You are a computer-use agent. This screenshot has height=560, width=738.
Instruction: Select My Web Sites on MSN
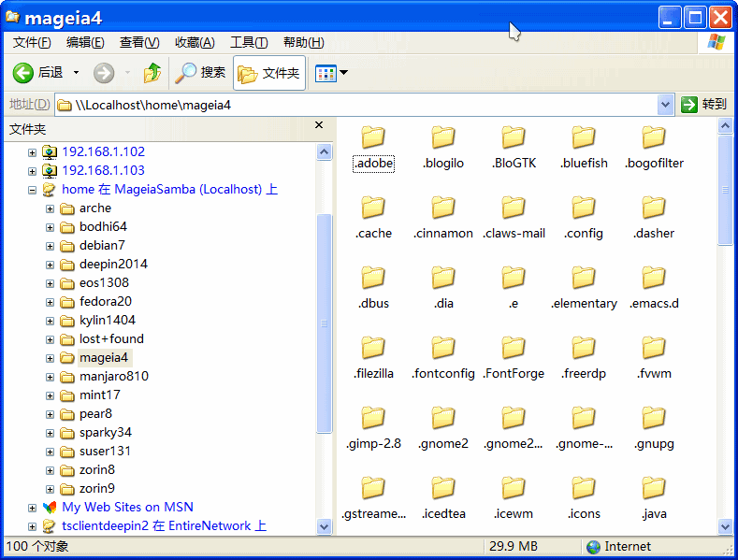click(127, 508)
